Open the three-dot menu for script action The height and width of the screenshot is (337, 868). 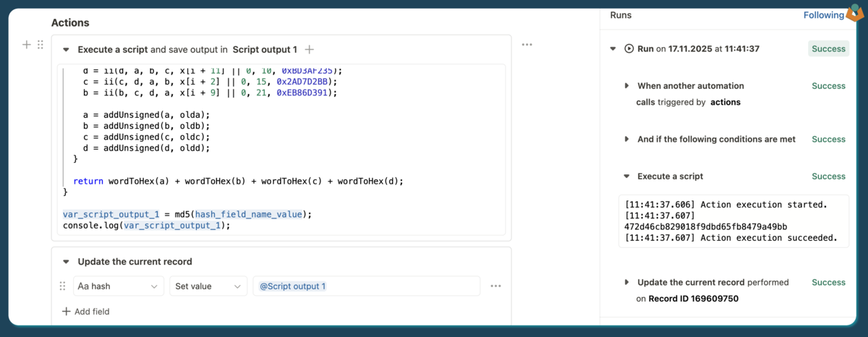[x=527, y=45]
